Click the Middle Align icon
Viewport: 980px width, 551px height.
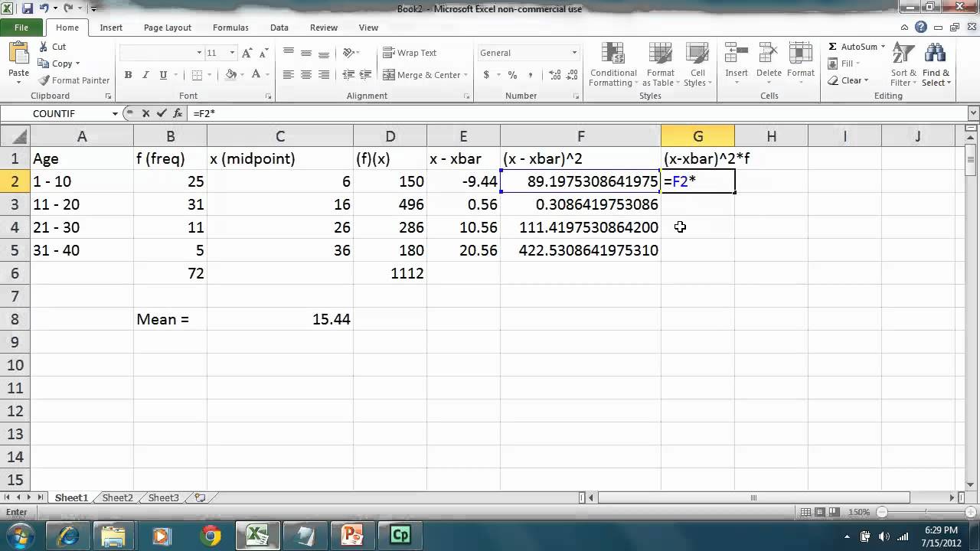tap(306, 53)
